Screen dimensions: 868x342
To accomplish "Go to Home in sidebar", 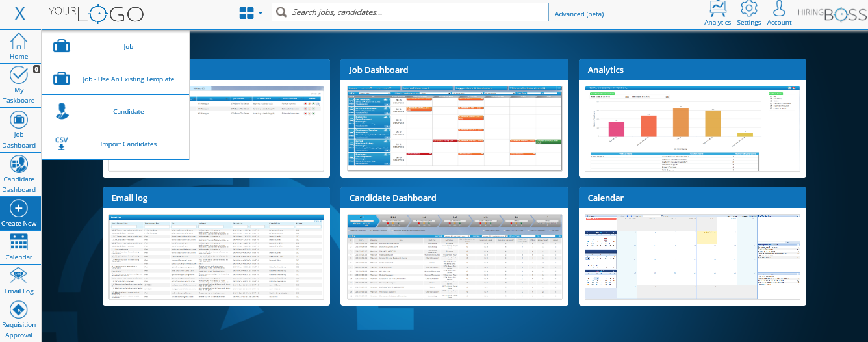I will click(19, 46).
